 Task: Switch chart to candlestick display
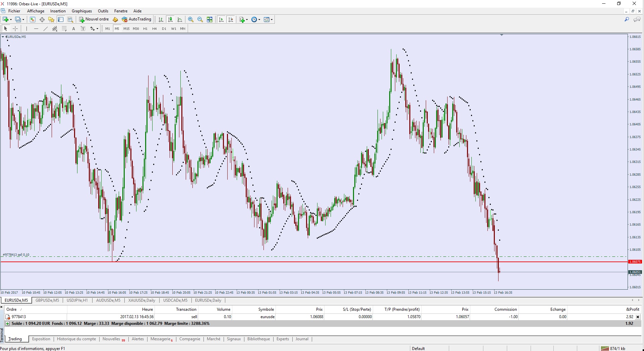click(170, 19)
